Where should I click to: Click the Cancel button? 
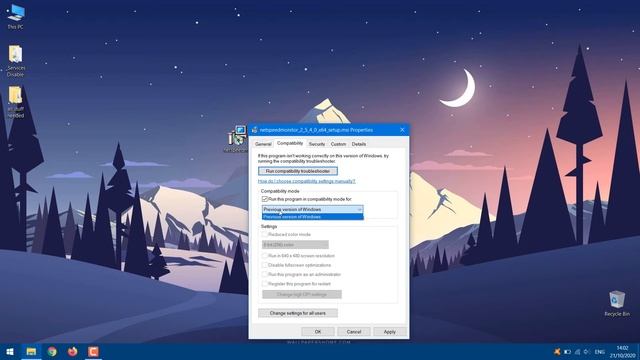click(x=354, y=332)
